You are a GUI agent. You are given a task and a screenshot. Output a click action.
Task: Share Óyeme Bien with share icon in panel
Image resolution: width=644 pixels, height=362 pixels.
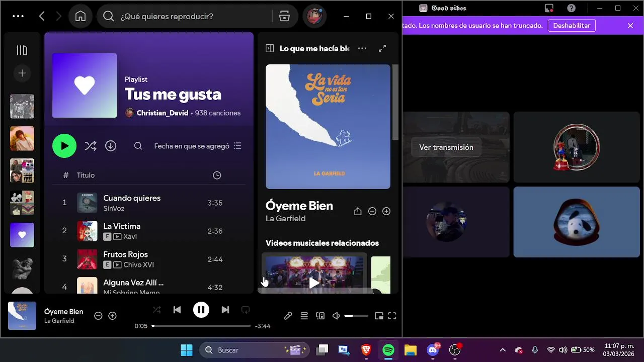(358, 212)
